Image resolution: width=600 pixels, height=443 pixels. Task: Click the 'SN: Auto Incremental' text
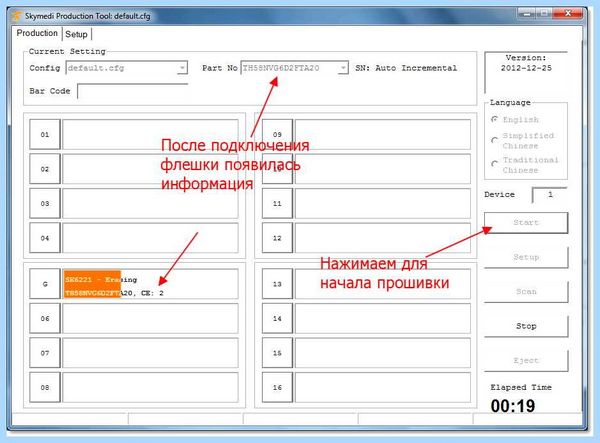click(406, 68)
